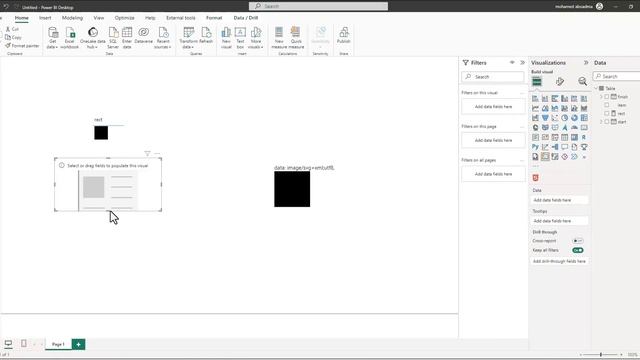This screenshot has width=640, height=360.
Task: Select the HTML custom visual icon
Action: tap(536, 178)
